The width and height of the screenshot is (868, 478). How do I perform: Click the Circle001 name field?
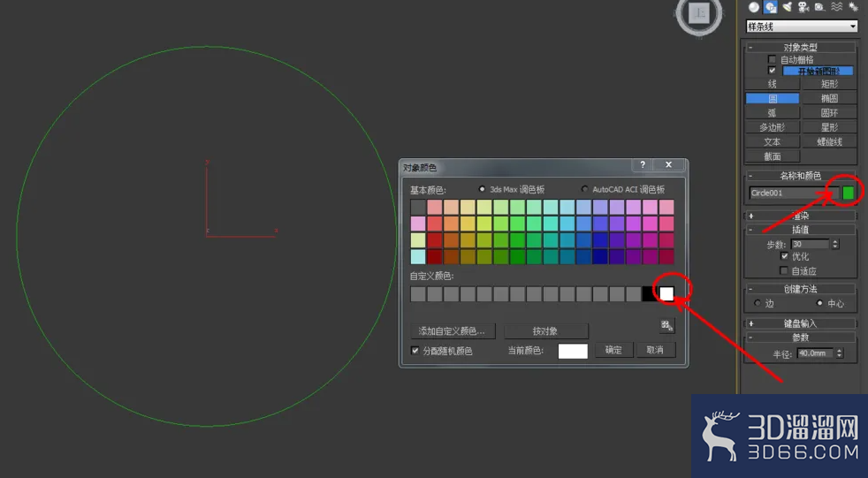(794, 193)
